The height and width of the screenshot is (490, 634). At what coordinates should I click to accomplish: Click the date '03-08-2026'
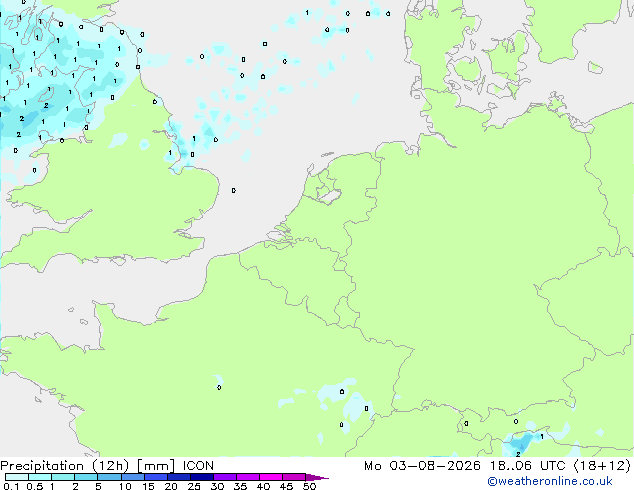point(435,466)
